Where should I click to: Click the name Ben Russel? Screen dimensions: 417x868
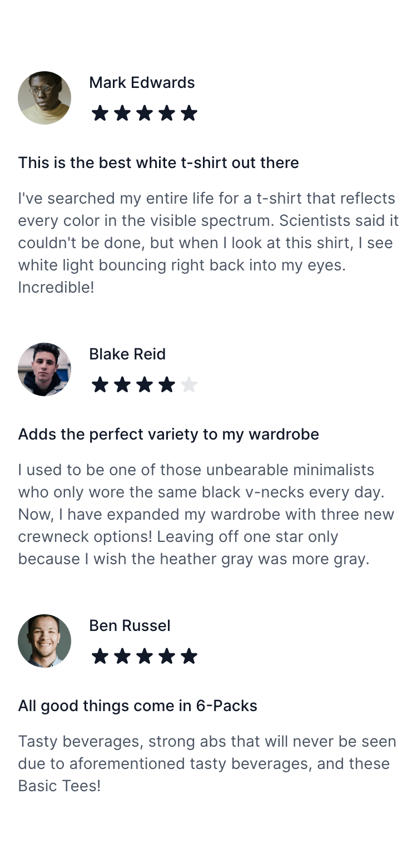coord(130,625)
